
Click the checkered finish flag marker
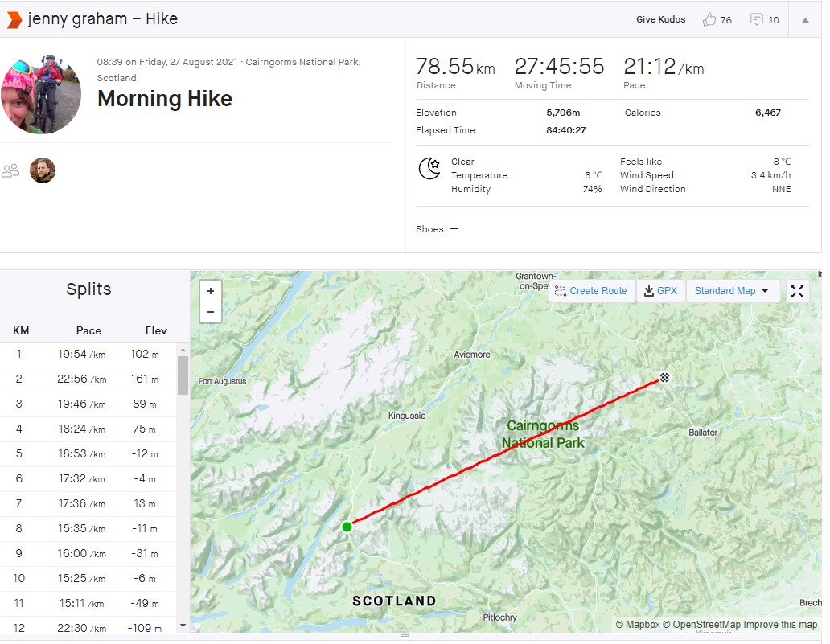664,377
